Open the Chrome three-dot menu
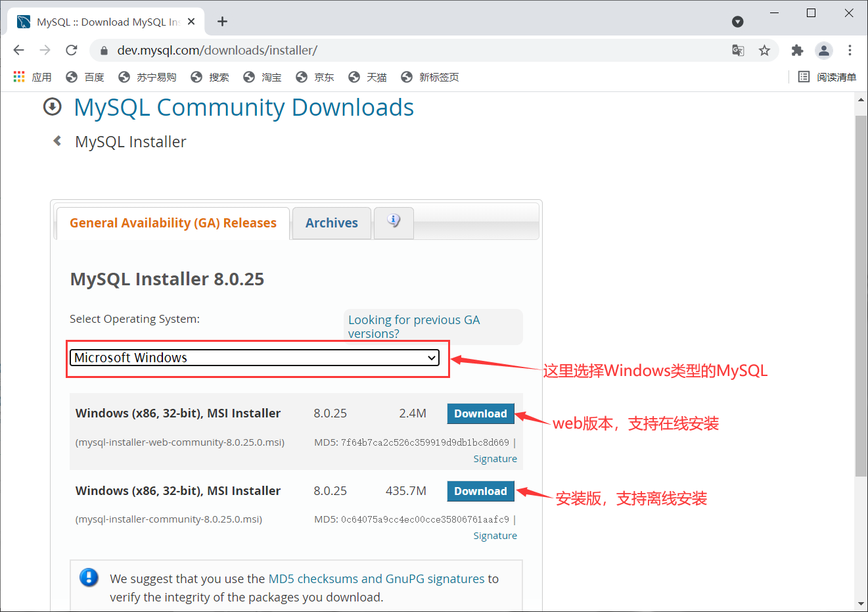Viewport: 868px width, 612px height. coord(850,51)
